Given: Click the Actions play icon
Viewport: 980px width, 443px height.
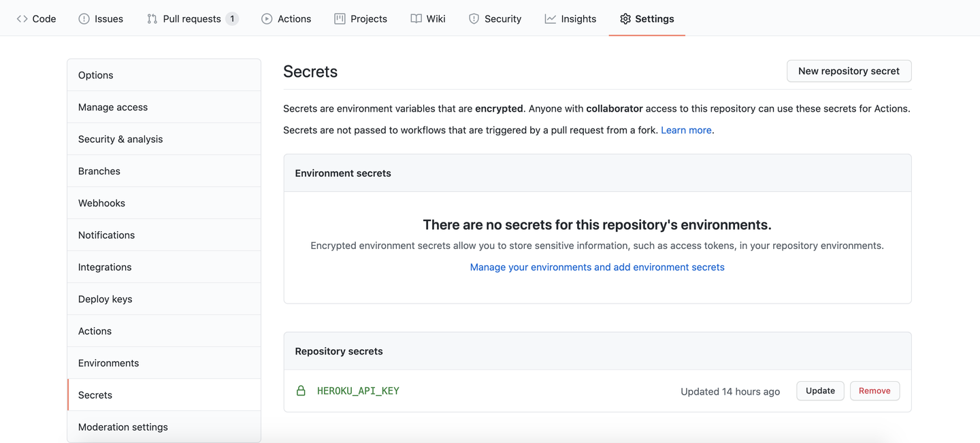Looking at the screenshot, I should [267, 19].
